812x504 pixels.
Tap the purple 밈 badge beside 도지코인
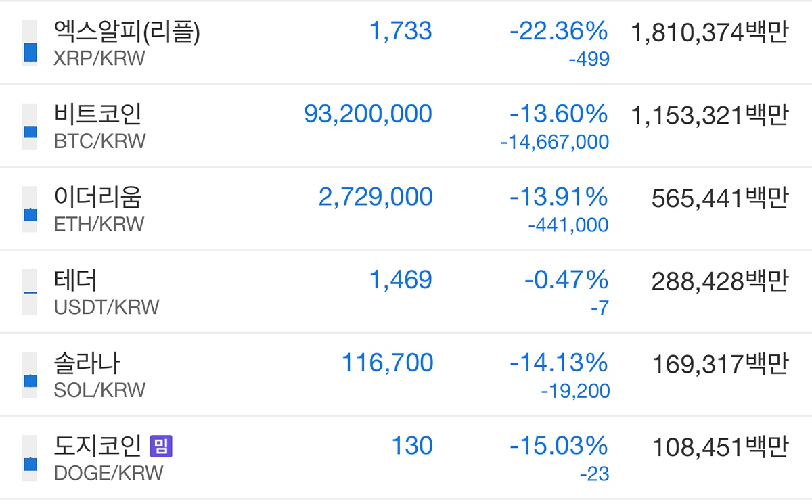click(162, 446)
